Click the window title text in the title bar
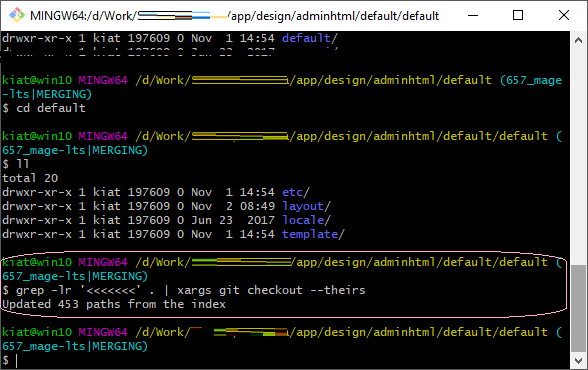Screen dimensions: 588x370 pos(234,16)
